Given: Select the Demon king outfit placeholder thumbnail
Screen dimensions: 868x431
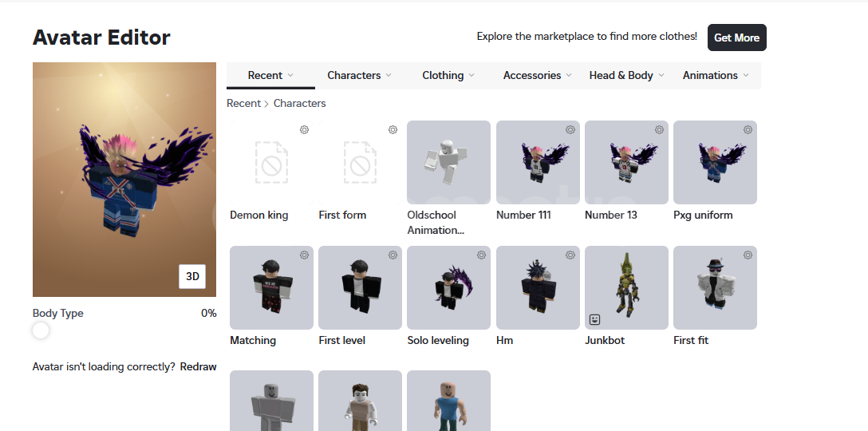Looking at the screenshot, I should coord(271,162).
